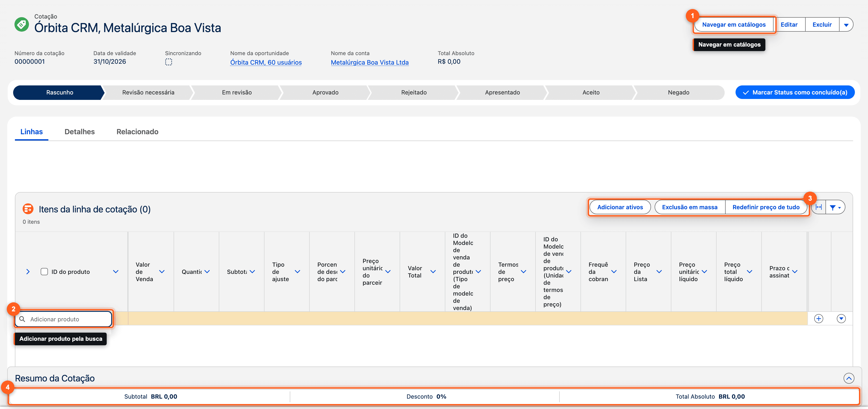868x409 pixels.
Task: Select the Aprovado stage
Action: pos(325,92)
